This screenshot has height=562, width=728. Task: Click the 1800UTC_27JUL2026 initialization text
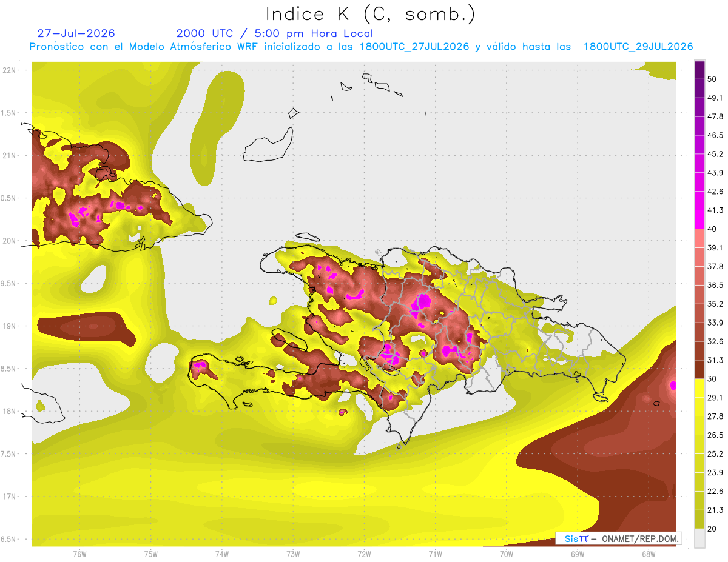414,47
